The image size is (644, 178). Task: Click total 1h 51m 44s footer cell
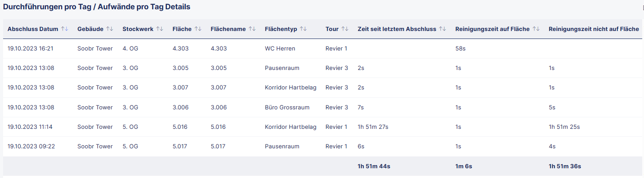tap(374, 166)
